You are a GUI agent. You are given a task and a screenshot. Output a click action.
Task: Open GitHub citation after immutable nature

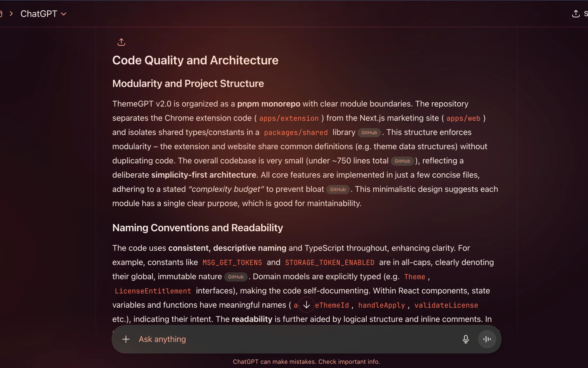point(235,277)
